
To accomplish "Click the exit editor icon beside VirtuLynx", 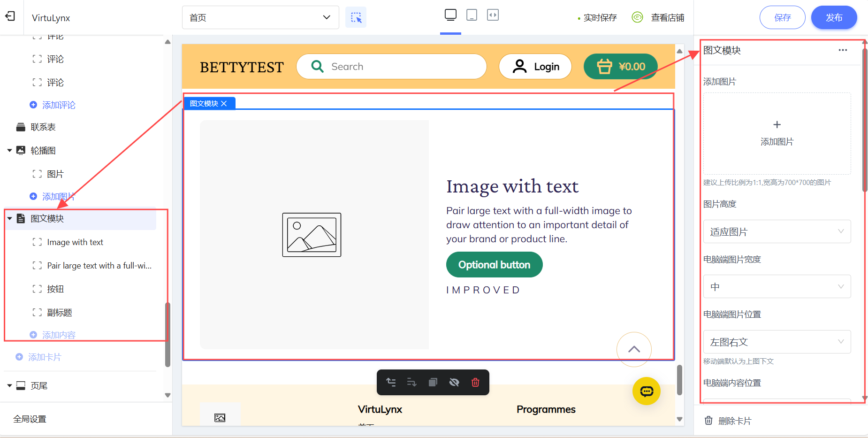I will 10,16.
